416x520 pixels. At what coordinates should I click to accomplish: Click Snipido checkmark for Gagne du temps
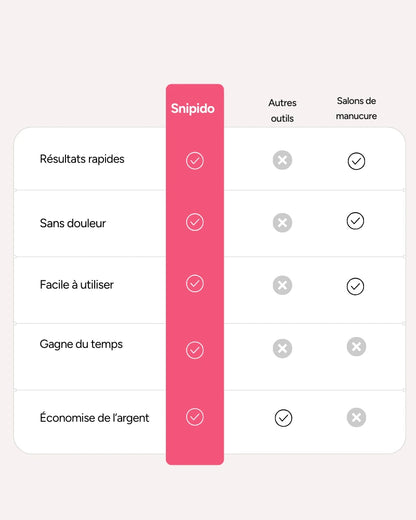tap(195, 350)
